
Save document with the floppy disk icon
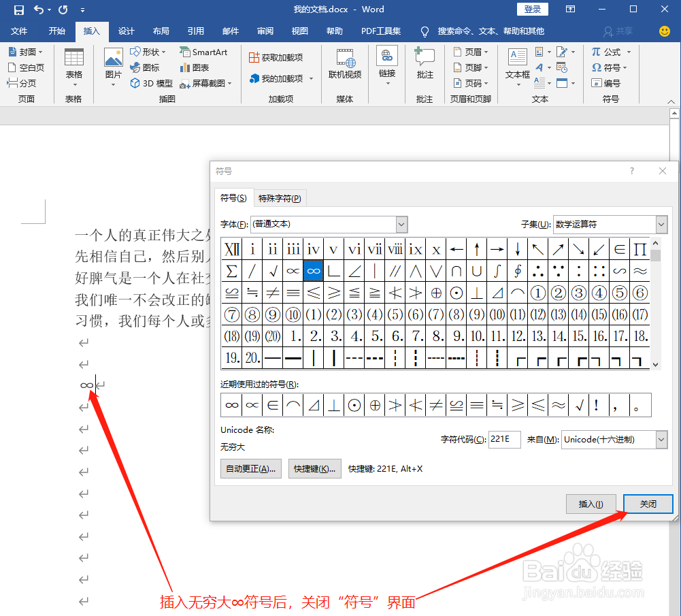coord(18,10)
